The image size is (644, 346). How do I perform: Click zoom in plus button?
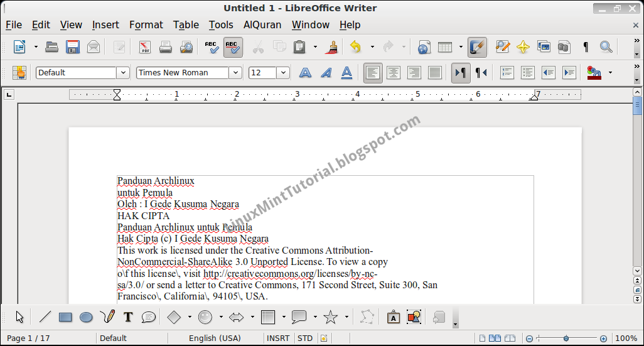pos(603,338)
